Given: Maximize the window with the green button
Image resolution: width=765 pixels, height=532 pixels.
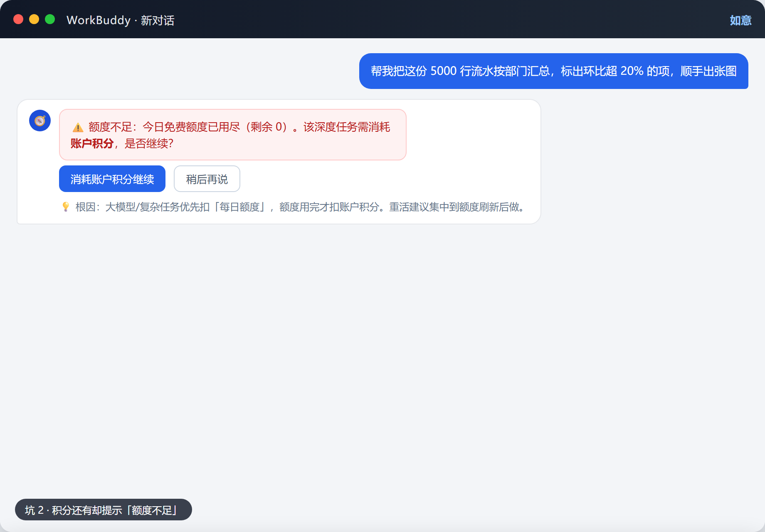Looking at the screenshot, I should coord(50,19).
